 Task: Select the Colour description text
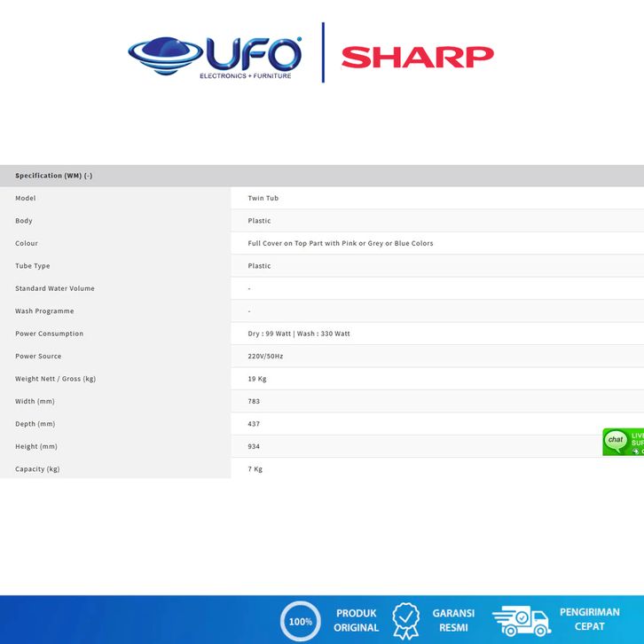(340, 243)
